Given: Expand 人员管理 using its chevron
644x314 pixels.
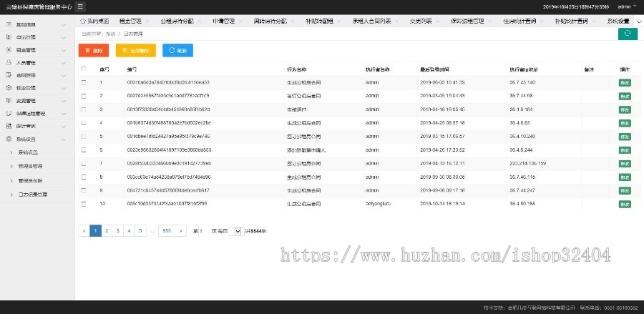Looking at the screenshot, I should [x=64, y=63].
